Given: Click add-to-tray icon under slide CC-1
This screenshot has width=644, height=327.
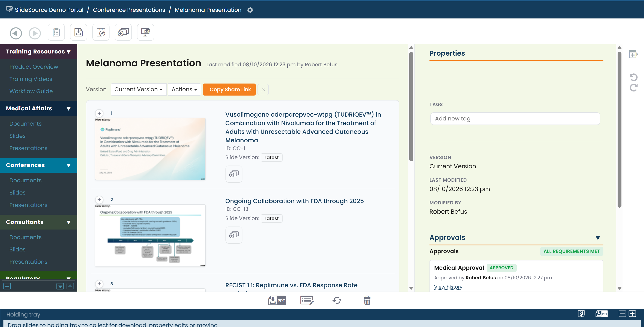Looking at the screenshot, I should pyautogui.click(x=234, y=174).
